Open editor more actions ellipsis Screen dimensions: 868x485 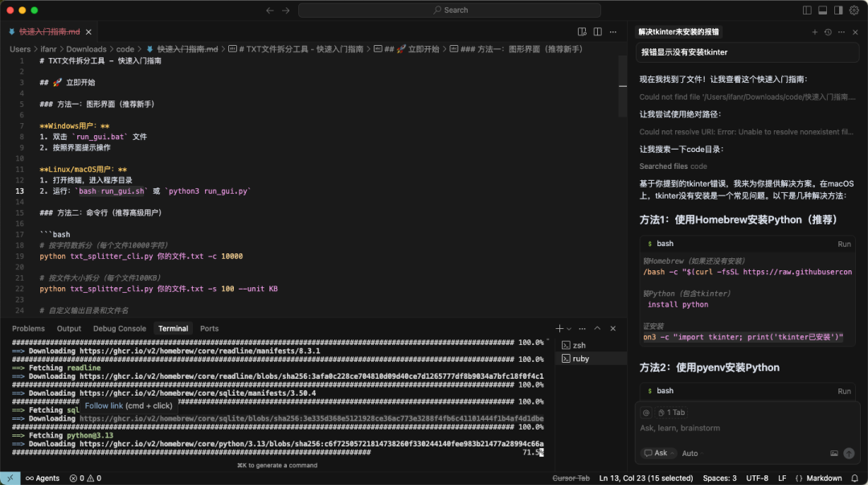[612, 31]
